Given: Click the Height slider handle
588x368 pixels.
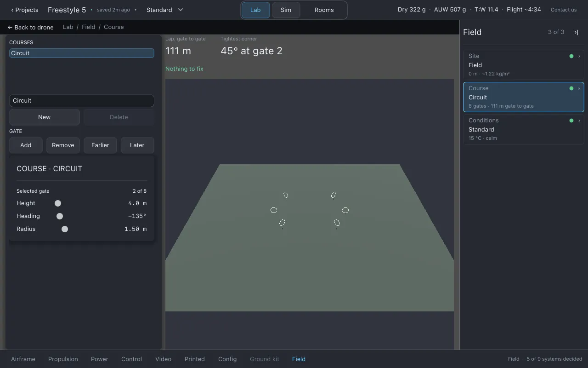Looking at the screenshot, I should tap(58, 203).
